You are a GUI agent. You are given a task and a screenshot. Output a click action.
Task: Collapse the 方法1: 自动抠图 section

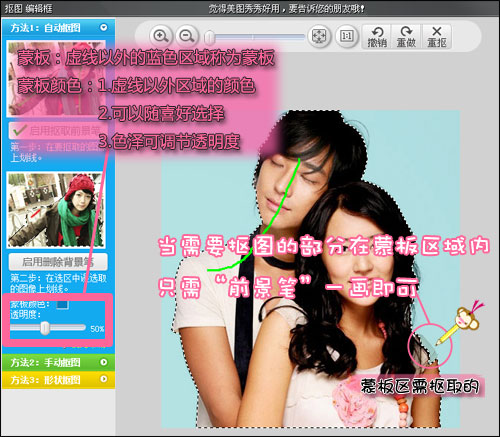[104, 27]
